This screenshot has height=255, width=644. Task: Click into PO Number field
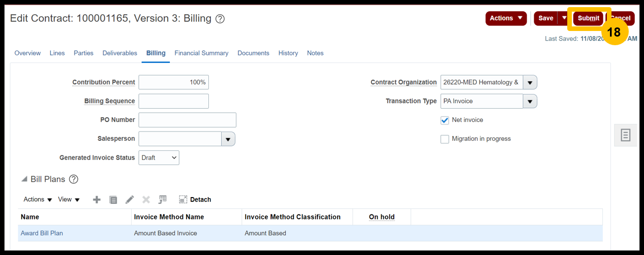pos(188,120)
